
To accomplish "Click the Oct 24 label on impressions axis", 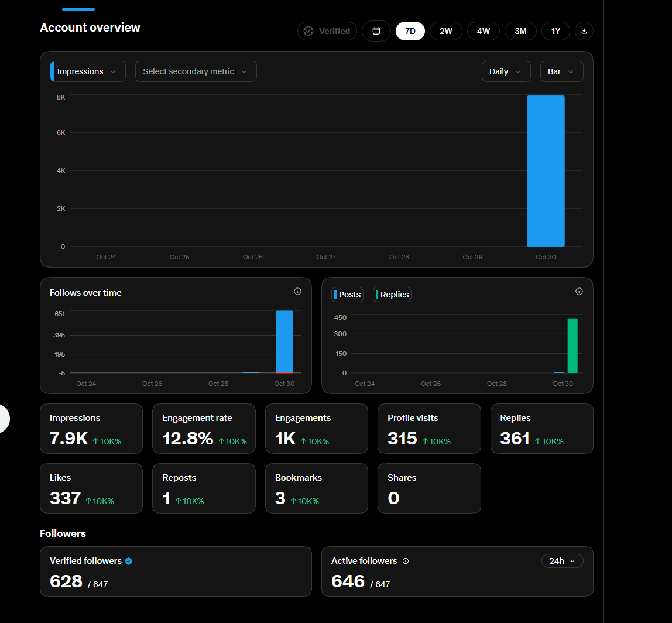I will click(x=106, y=257).
